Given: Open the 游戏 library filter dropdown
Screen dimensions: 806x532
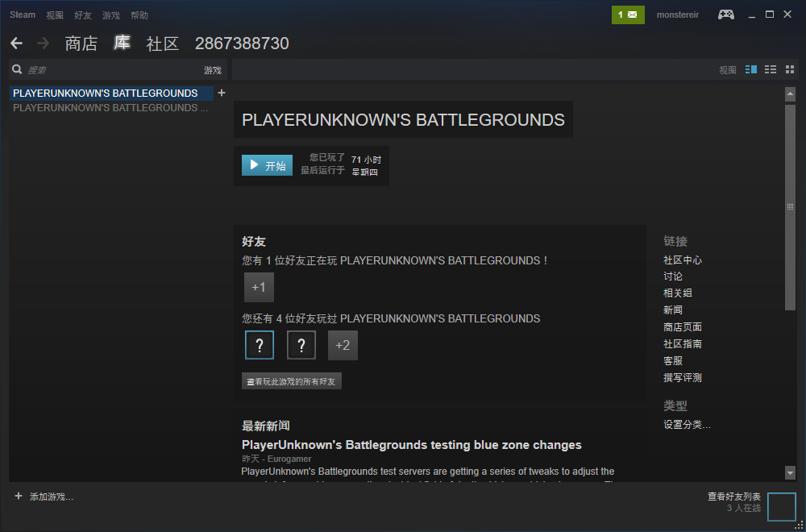Looking at the screenshot, I should (213, 70).
